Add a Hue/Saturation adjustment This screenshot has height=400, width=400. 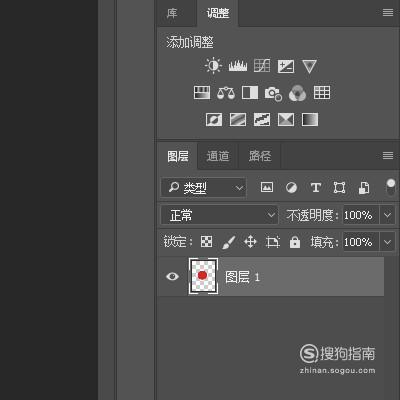click(202, 93)
